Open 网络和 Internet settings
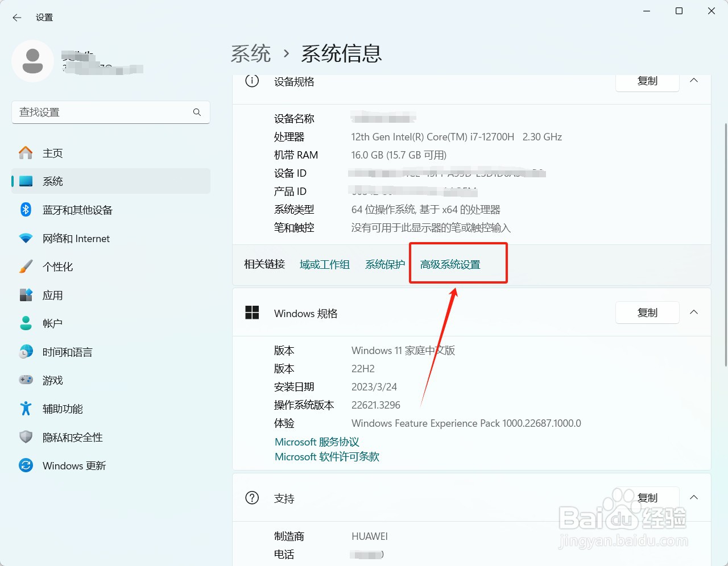 click(111, 238)
